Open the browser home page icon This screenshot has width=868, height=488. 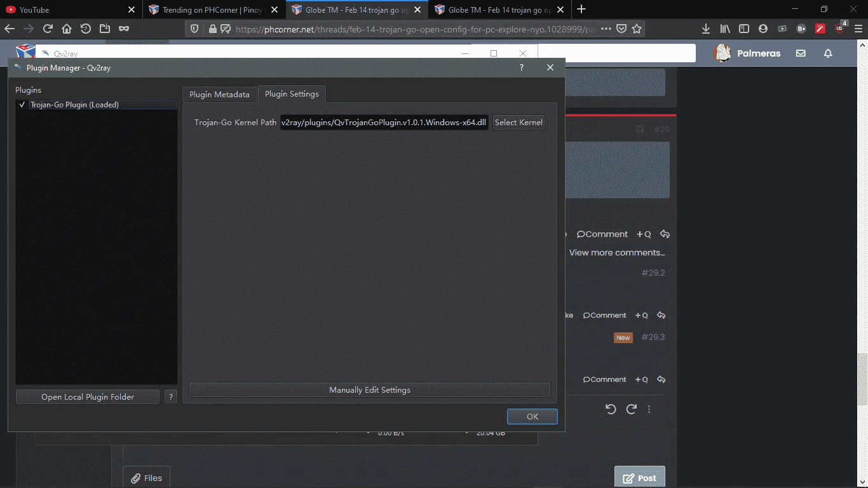click(x=67, y=29)
